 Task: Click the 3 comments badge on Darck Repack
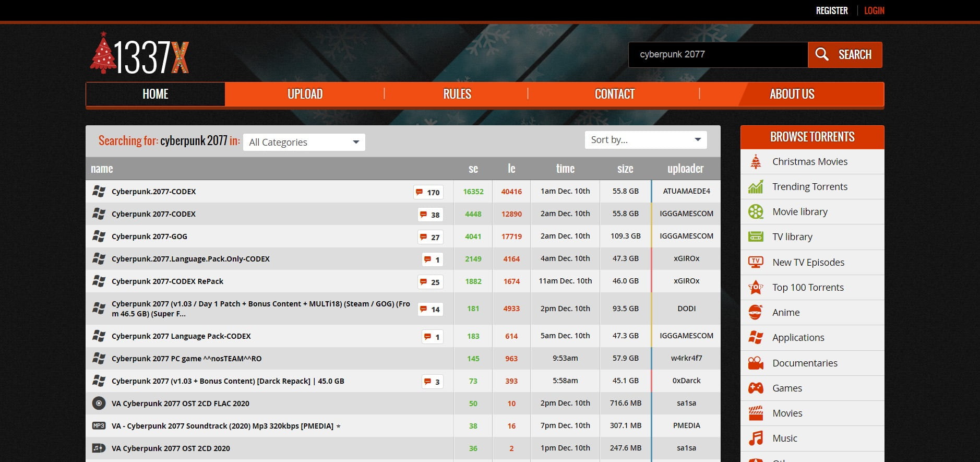pyautogui.click(x=433, y=382)
